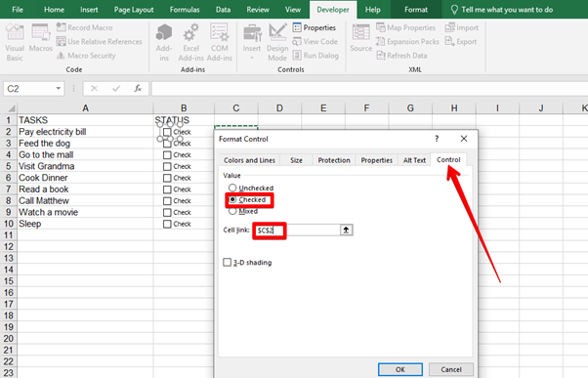Select the Mixed radio option
The image size is (588, 378).
[243, 211]
